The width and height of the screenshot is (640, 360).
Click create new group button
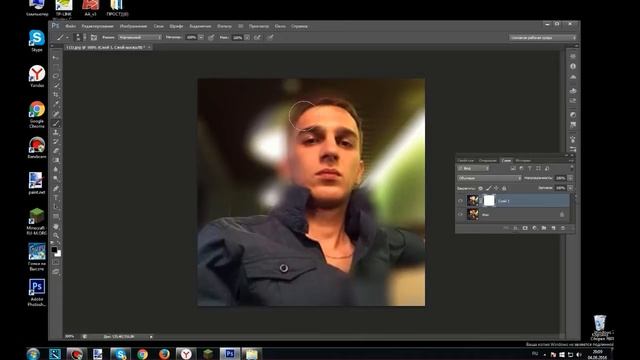coord(544,228)
